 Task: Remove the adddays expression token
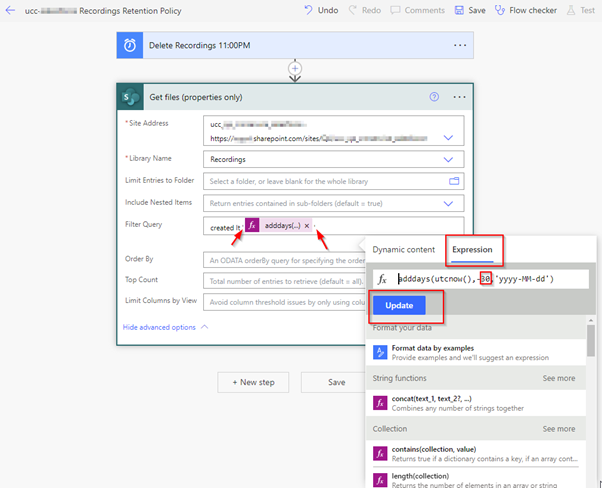307,227
